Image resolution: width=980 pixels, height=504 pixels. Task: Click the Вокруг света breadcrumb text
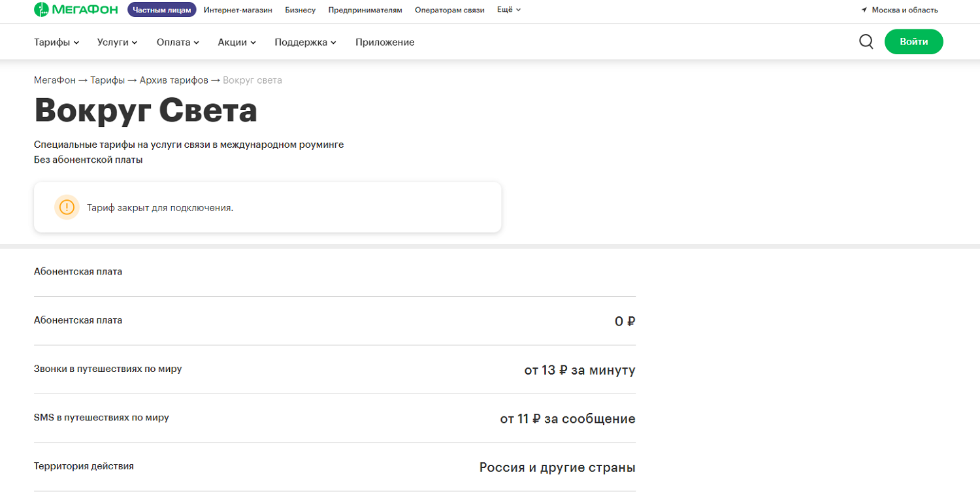(x=252, y=80)
